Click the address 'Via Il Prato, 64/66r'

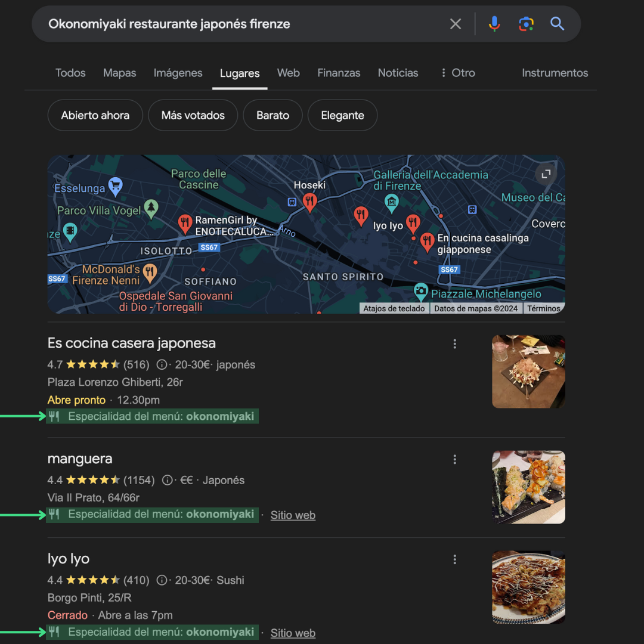coord(93,498)
